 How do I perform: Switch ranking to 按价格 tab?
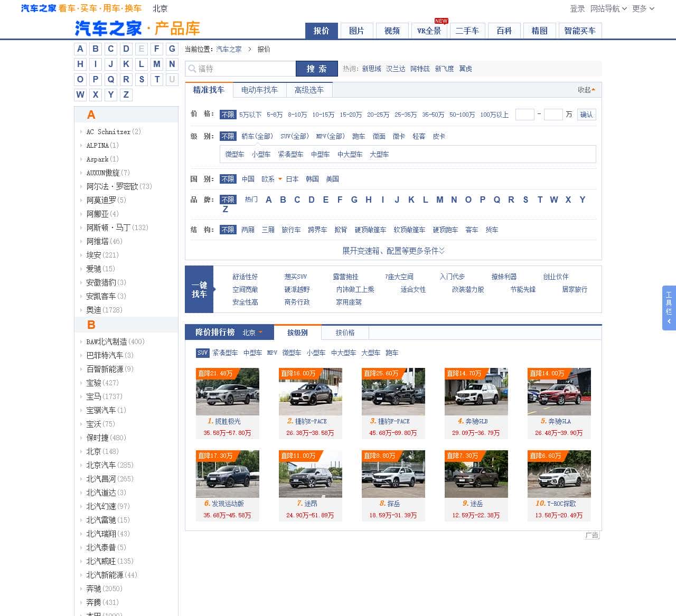coord(345,333)
